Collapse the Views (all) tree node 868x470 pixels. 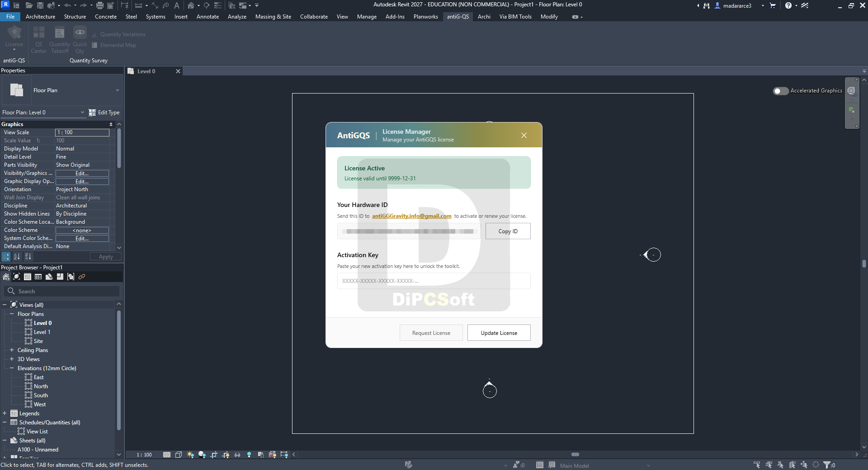pyautogui.click(x=5, y=305)
